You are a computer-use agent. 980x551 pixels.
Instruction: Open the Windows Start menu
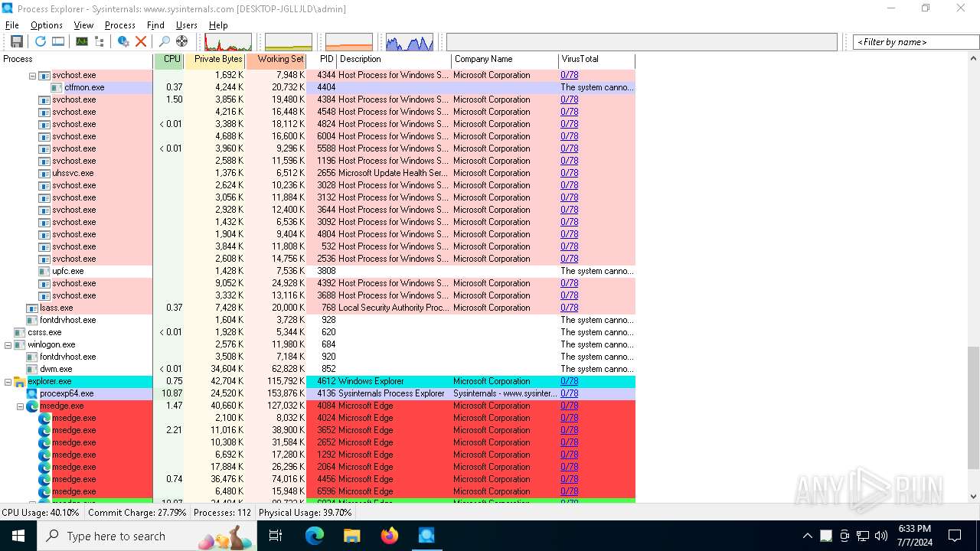point(18,536)
